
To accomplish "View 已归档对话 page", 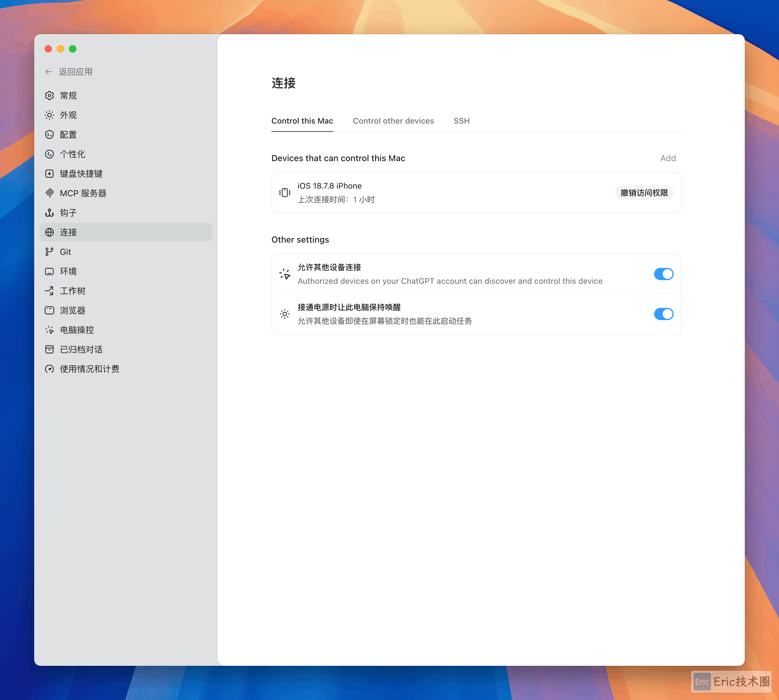I will tap(126, 350).
